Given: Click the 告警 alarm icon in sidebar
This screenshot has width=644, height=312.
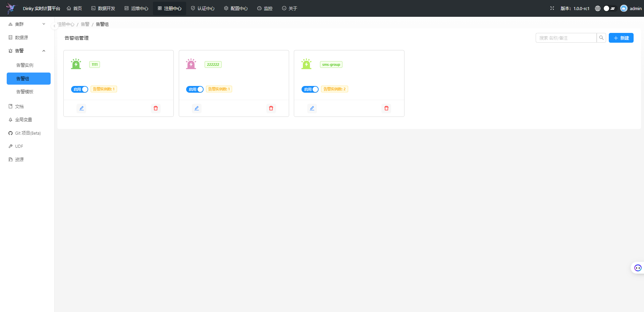Looking at the screenshot, I should point(10,51).
